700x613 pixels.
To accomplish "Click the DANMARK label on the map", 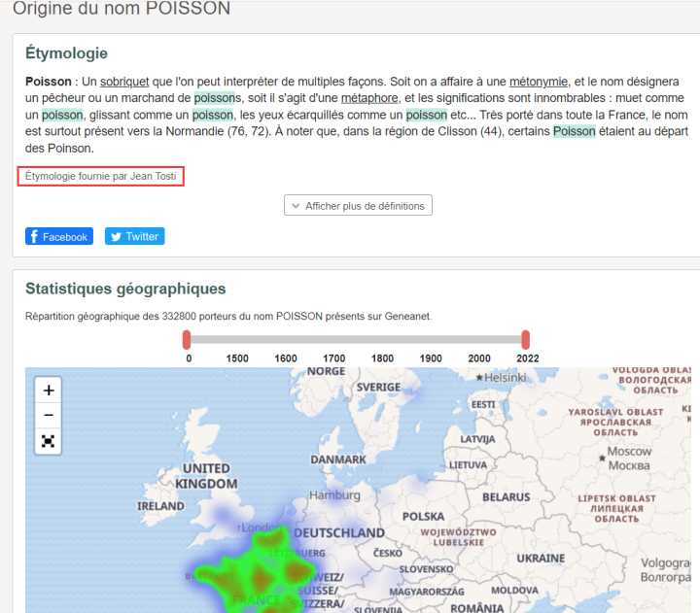I will point(338,460).
